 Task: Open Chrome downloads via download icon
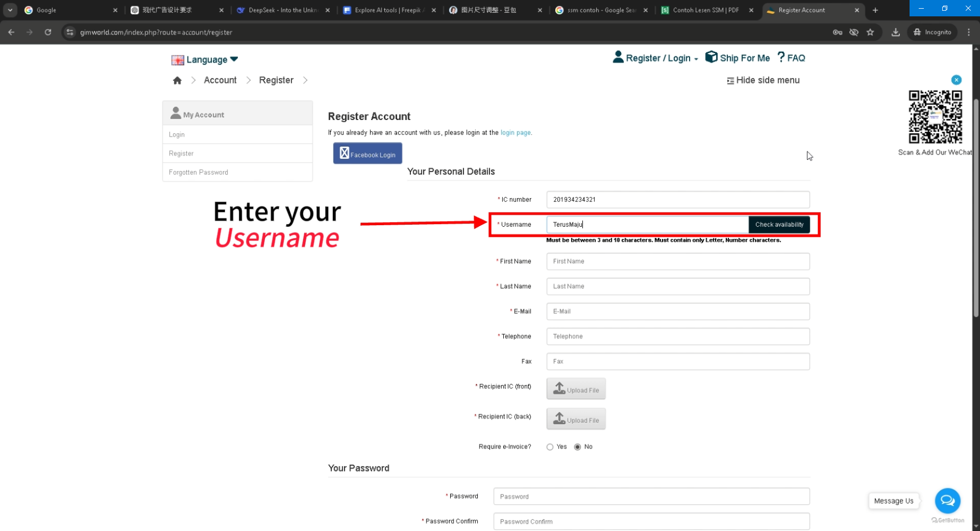pyautogui.click(x=895, y=32)
